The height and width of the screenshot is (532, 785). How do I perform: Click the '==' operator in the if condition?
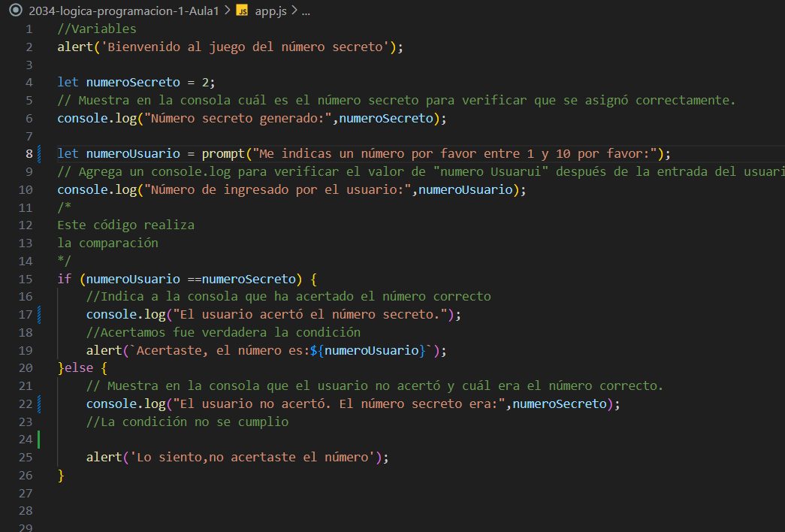195,279
